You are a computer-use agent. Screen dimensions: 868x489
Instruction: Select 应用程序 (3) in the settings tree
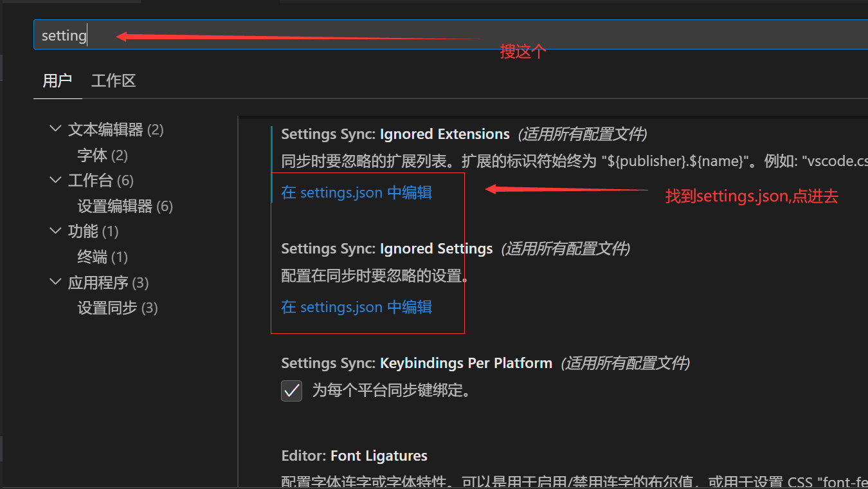coord(109,283)
